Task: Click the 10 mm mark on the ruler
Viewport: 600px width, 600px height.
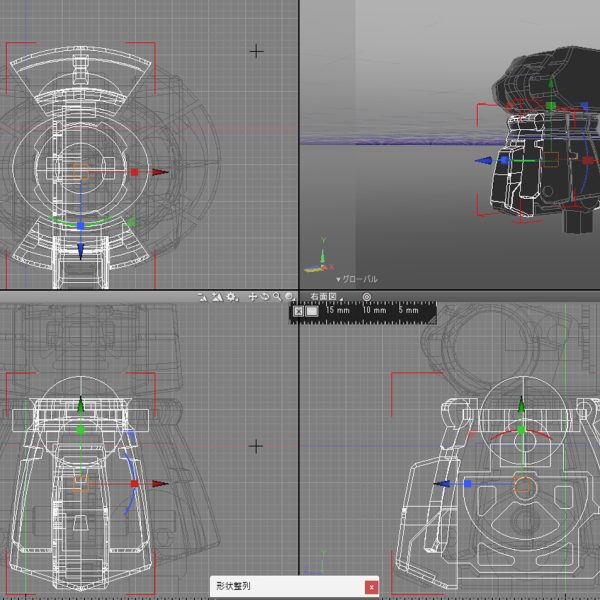Action: point(374,310)
